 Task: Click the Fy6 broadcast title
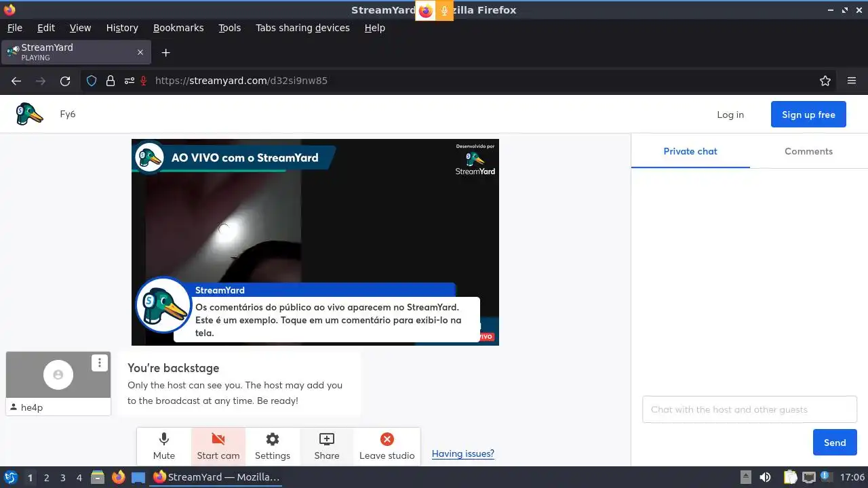[68, 114]
